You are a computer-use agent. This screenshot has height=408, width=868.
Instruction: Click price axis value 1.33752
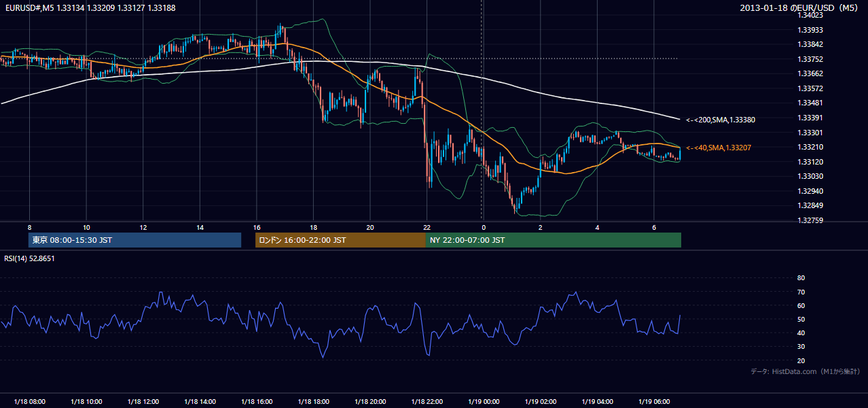point(810,59)
